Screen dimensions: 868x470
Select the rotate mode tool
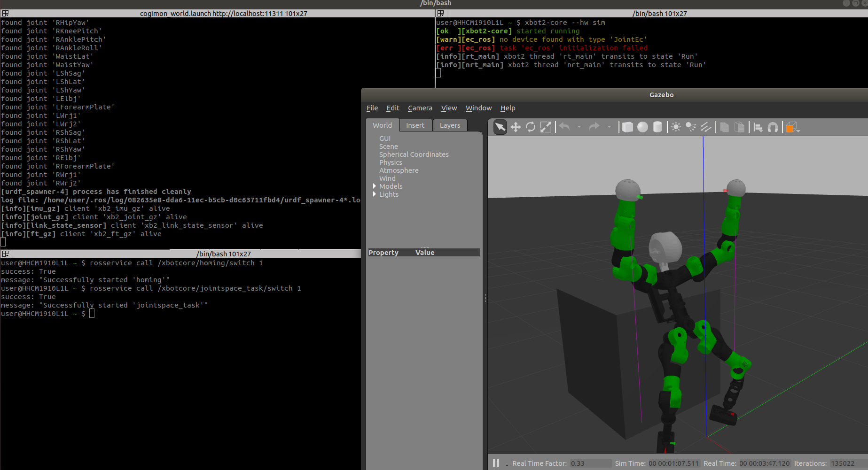click(531, 127)
